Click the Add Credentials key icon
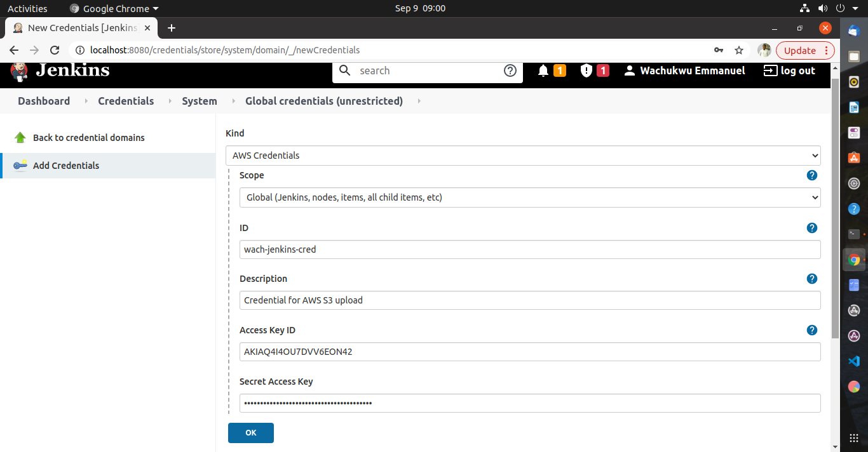This screenshot has width=868, height=452. tap(20, 166)
